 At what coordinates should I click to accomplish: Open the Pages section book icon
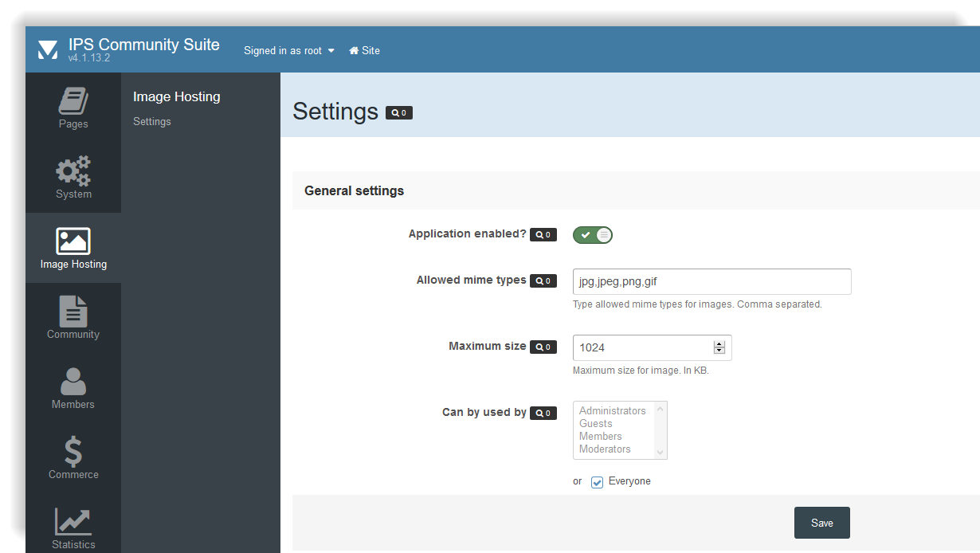point(73,102)
